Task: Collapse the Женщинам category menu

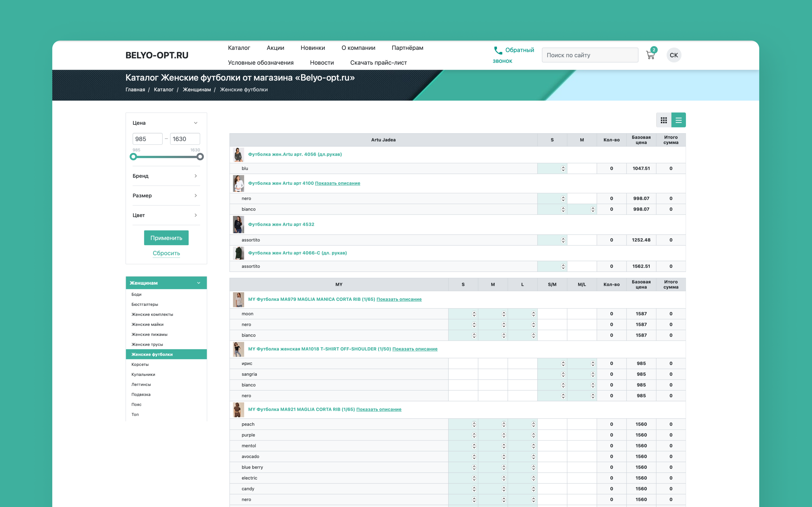Action: tap(199, 283)
